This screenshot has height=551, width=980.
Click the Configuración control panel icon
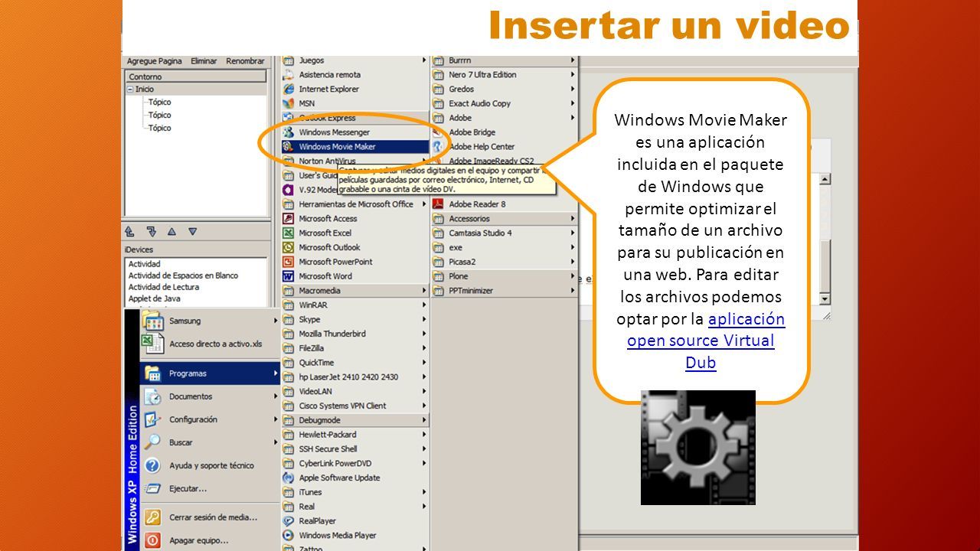tap(153, 419)
